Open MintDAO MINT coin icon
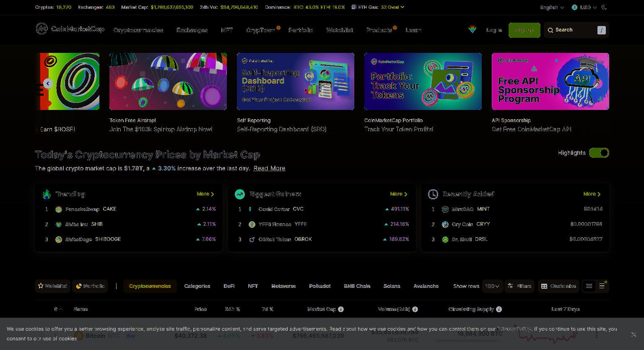 tap(445, 209)
